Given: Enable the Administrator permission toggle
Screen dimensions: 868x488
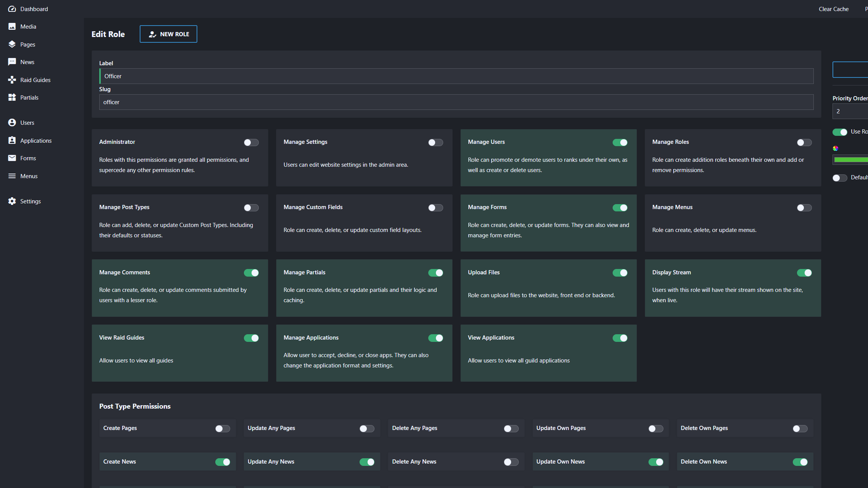Looking at the screenshot, I should click(x=251, y=142).
